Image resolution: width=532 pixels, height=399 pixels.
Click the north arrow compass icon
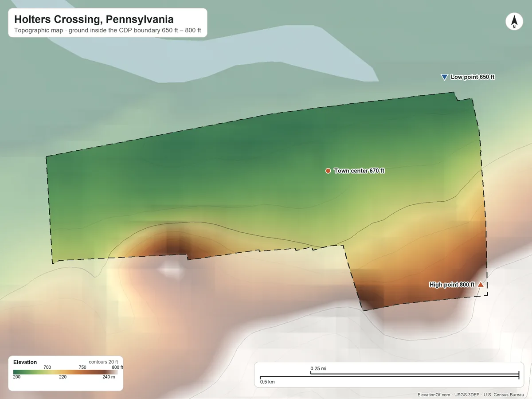click(514, 22)
